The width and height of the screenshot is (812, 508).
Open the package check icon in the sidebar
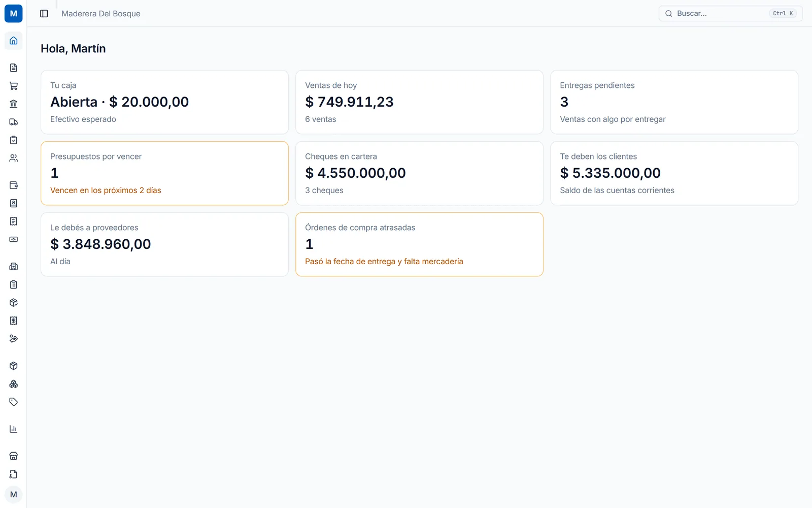tap(14, 303)
